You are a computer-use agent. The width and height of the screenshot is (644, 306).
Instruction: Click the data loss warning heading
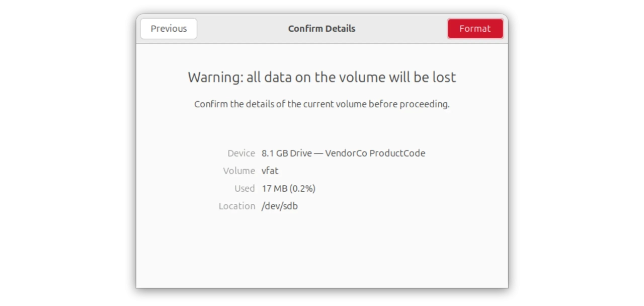coord(321,77)
